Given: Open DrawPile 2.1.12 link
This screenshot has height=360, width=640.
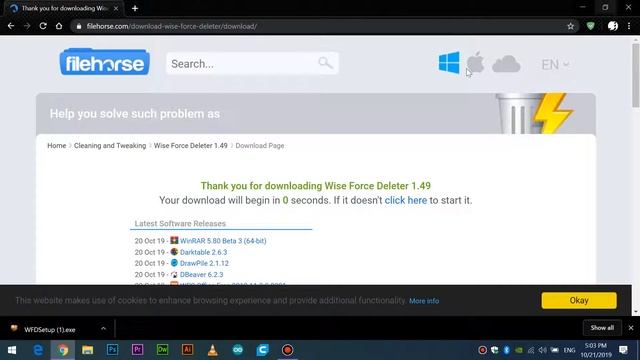Looking at the screenshot, I should [204, 263].
